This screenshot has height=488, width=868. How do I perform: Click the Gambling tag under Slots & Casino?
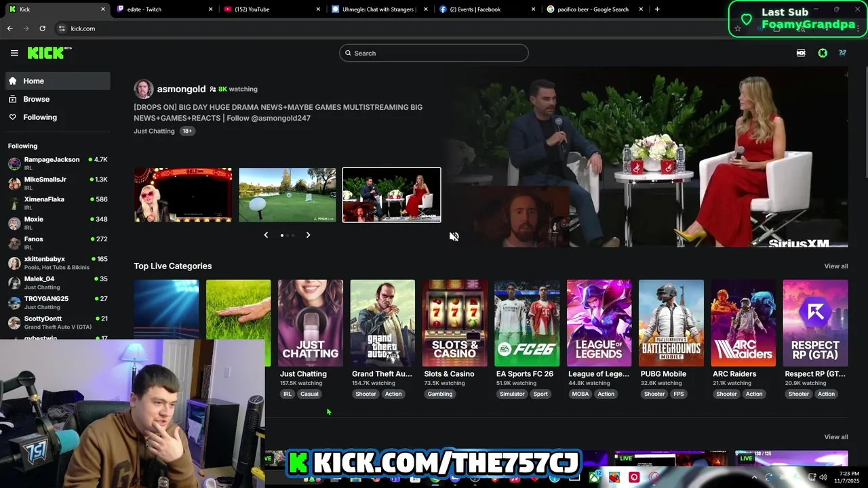(x=440, y=394)
